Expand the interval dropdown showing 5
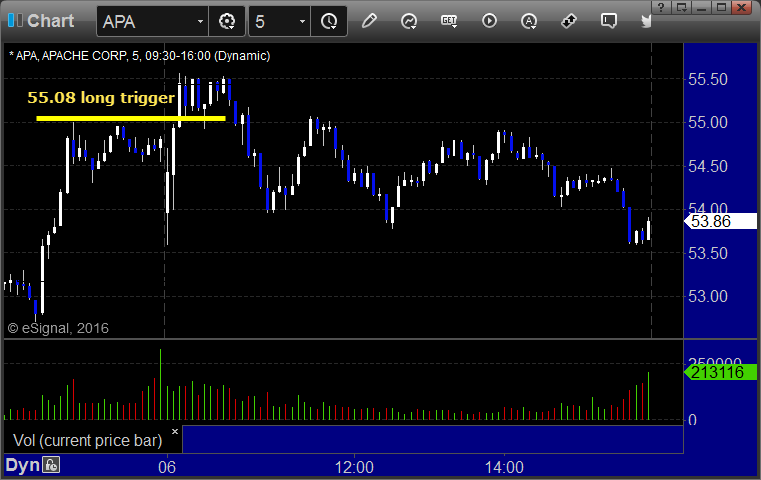761x480 pixels. pyautogui.click(x=302, y=21)
